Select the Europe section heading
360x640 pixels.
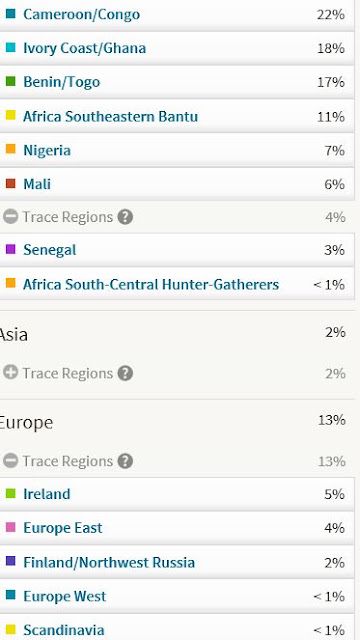pyautogui.click(x=26, y=423)
